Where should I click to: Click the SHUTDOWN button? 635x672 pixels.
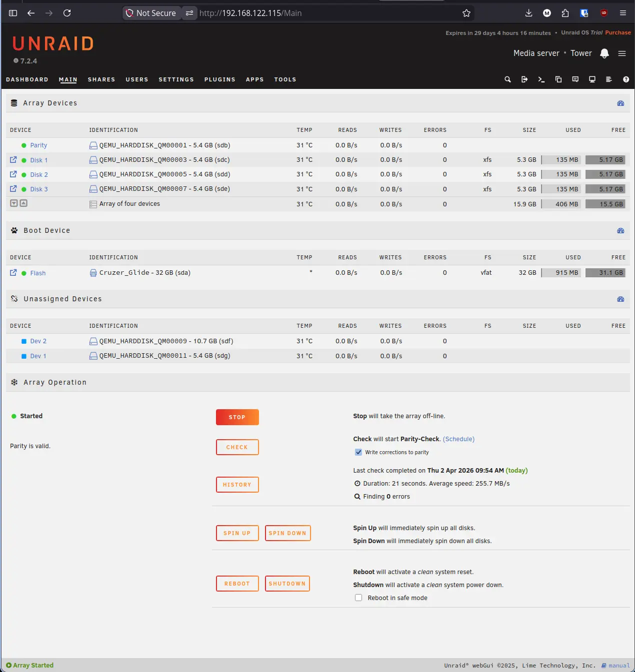tap(287, 584)
